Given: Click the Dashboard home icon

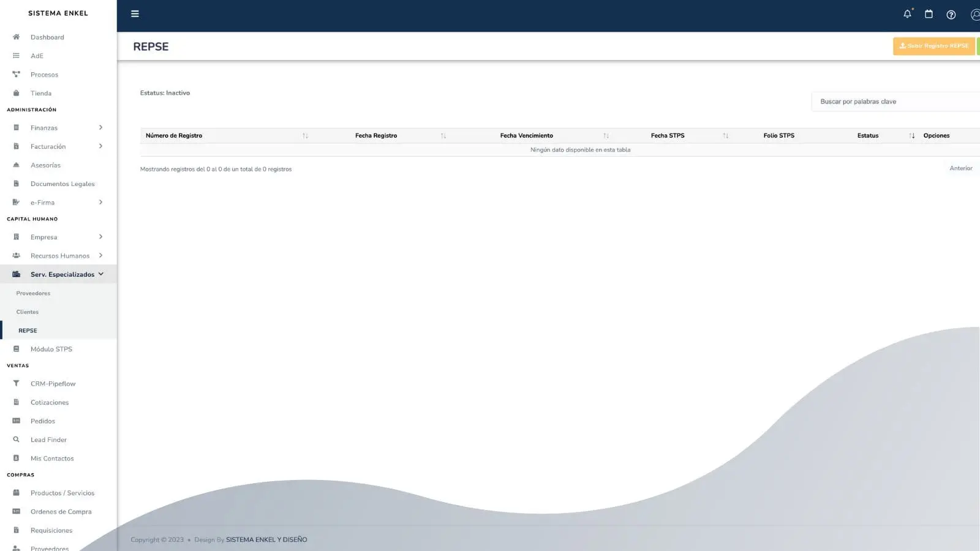Looking at the screenshot, I should pyautogui.click(x=17, y=37).
